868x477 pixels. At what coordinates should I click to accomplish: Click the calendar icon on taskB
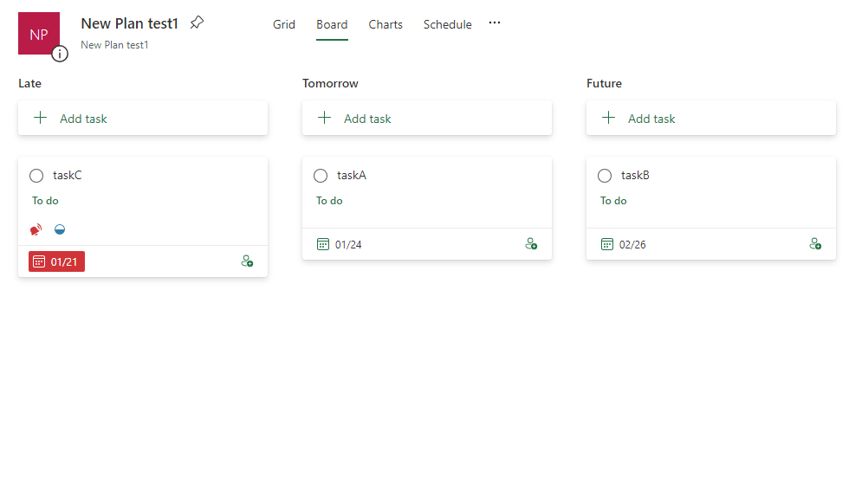606,244
